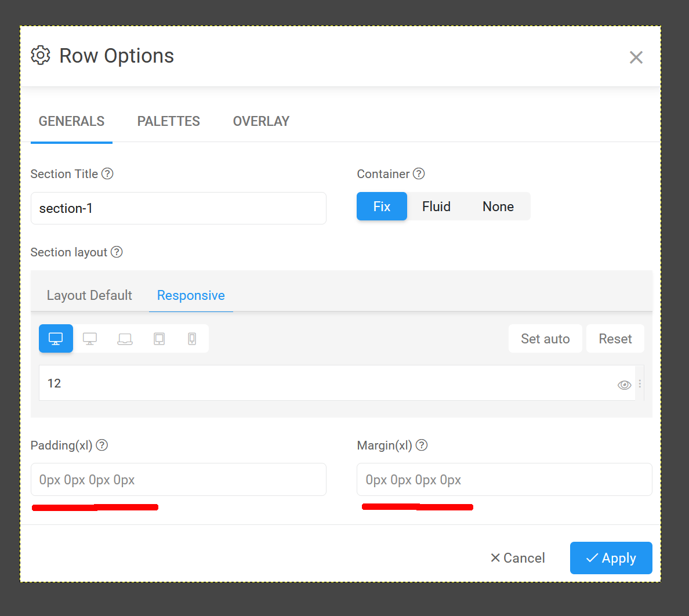Switch to the PALETTES tab

click(168, 121)
